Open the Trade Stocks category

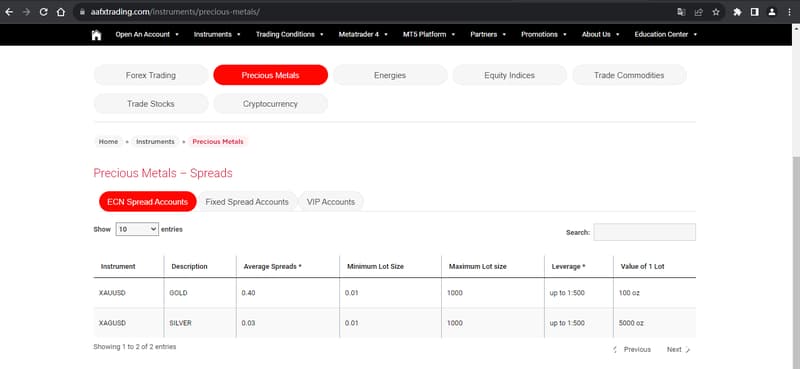tap(151, 104)
